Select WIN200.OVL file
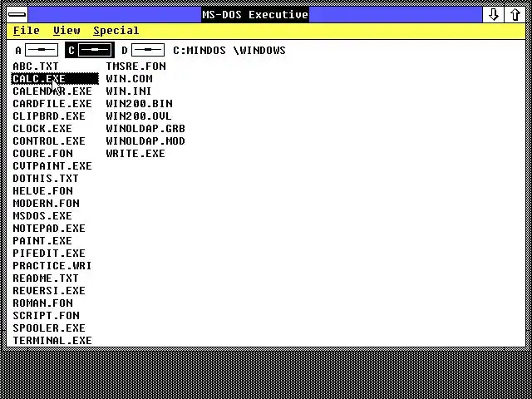 pos(139,116)
